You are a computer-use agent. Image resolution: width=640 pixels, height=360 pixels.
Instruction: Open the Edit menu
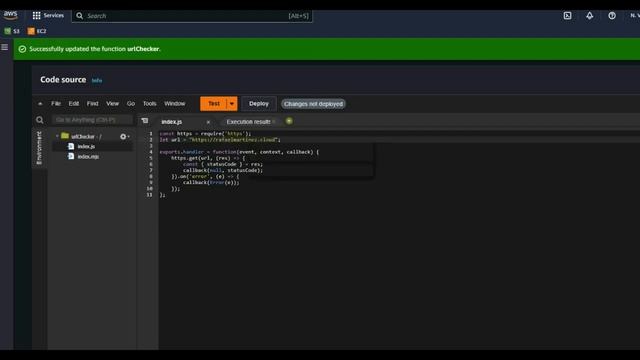pyautogui.click(x=73, y=104)
